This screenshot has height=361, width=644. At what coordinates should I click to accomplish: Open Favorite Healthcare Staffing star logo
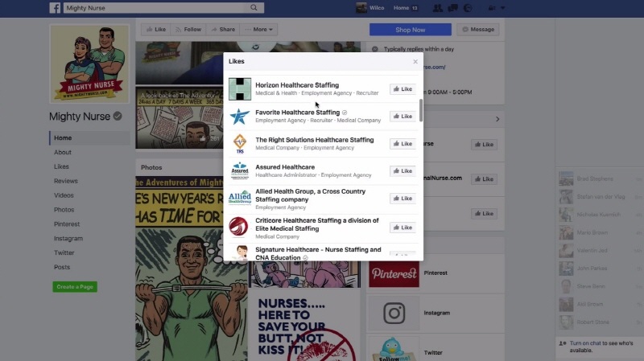tap(240, 117)
